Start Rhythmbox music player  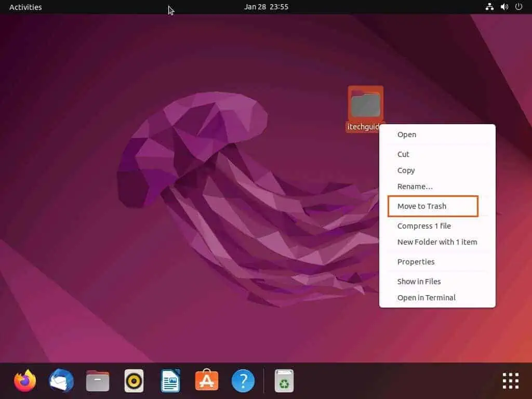(x=134, y=380)
